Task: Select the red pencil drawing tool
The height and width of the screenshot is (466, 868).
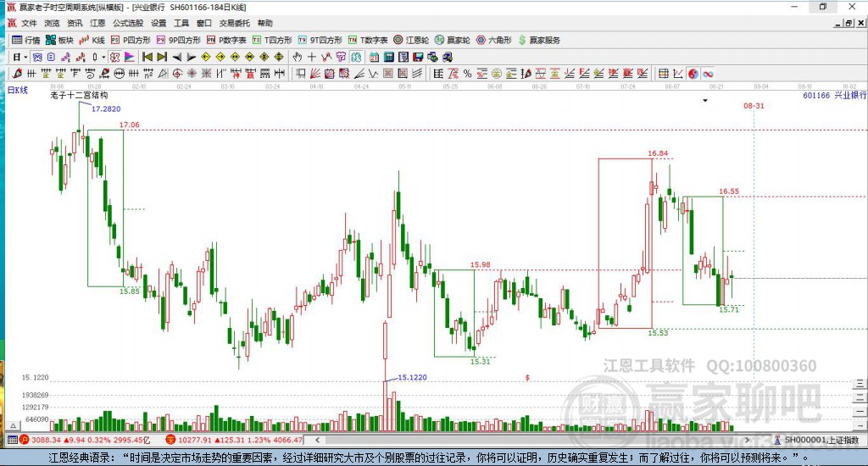Action: click(17, 74)
